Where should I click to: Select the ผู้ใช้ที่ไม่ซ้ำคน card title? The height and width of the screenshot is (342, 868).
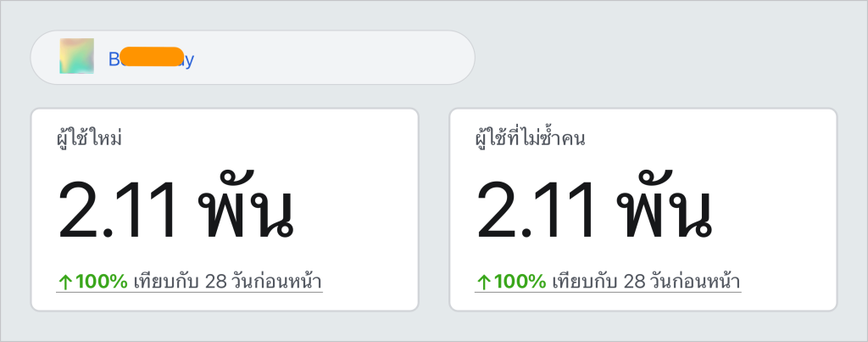[x=530, y=137]
